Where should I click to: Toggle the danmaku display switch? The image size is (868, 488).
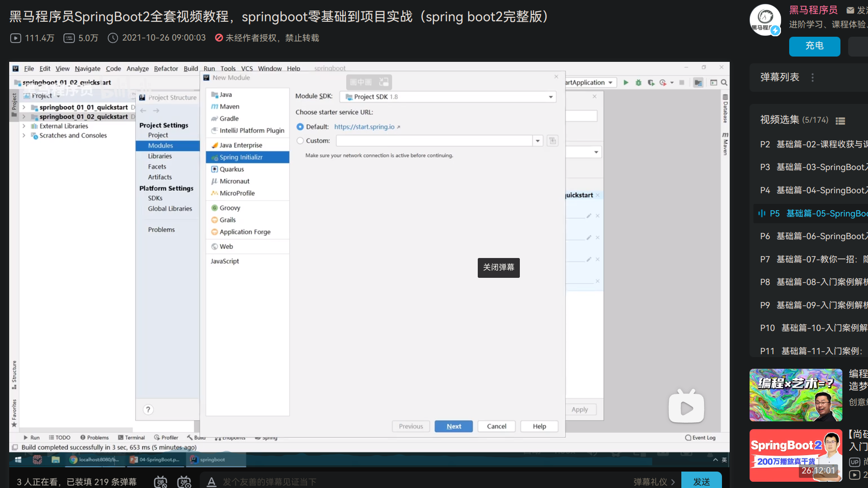[161, 482]
